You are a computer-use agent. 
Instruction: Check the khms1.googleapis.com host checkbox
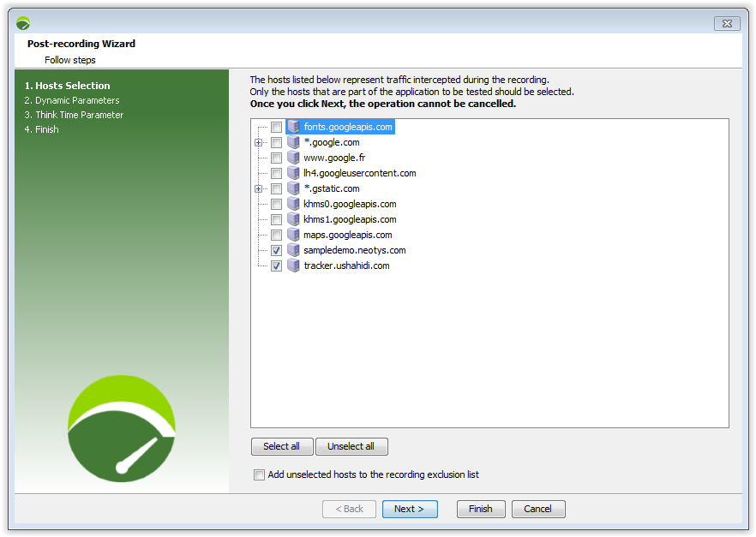[276, 220]
